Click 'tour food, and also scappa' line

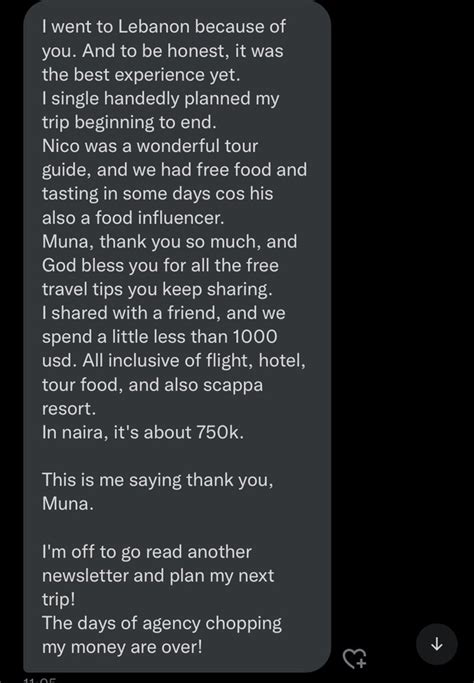click(152, 385)
